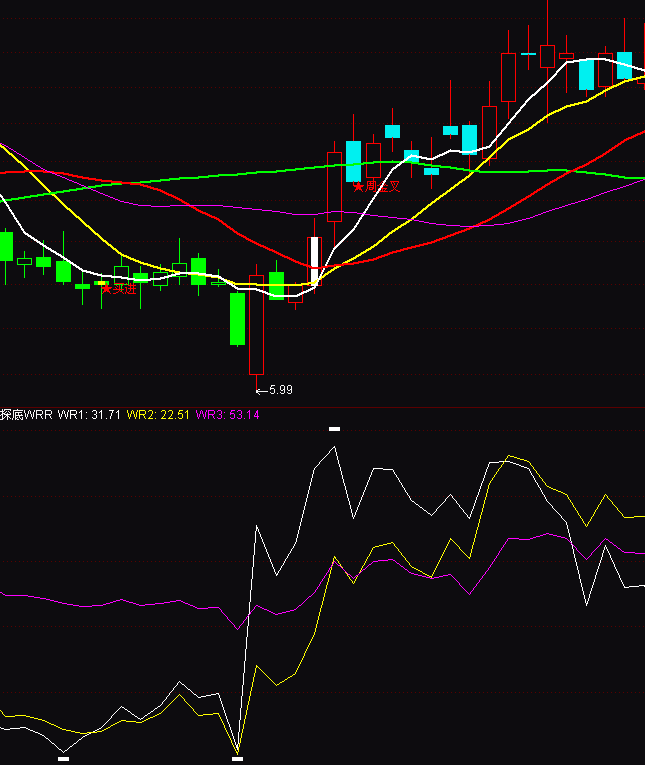Screen dimensions: 645x765
Task: Select the WR1: 31.71 value label
Action: [89, 414]
